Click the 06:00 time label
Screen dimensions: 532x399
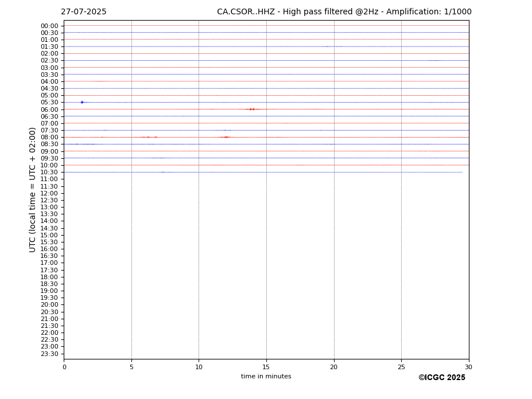pos(49,109)
